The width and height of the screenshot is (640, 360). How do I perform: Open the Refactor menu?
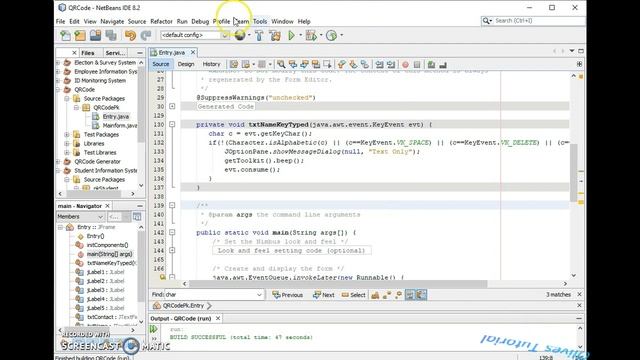coord(161,21)
